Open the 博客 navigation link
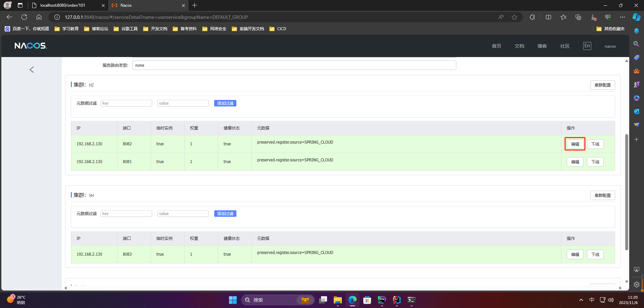Screen dimensions: 644x308 click(542, 46)
